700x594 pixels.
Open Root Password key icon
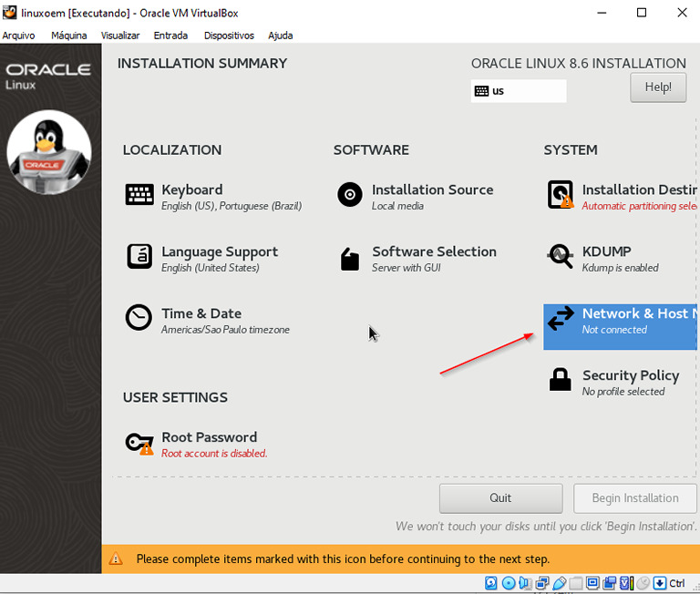coord(139,444)
